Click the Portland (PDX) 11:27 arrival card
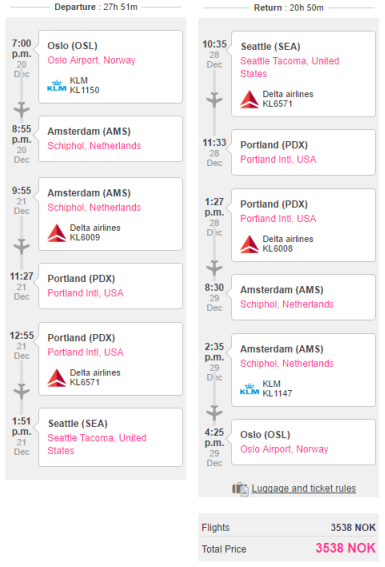This screenshot has height=567, width=385. coord(111,286)
